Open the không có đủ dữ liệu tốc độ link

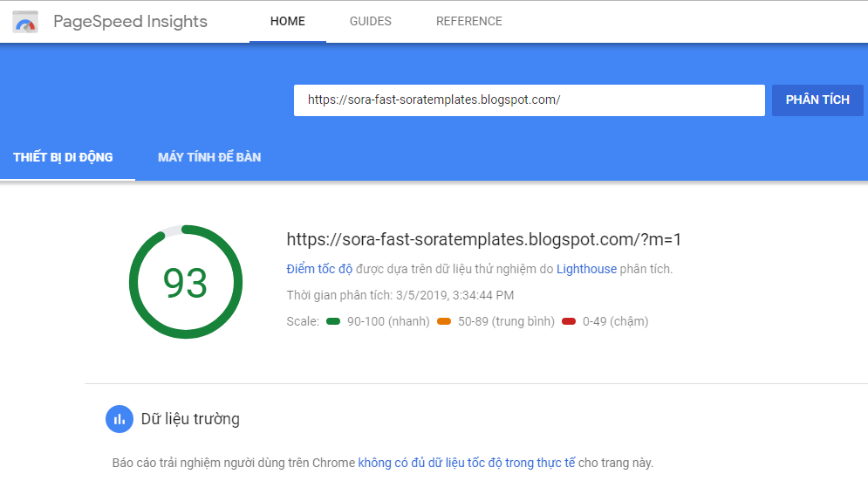point(466,463)
